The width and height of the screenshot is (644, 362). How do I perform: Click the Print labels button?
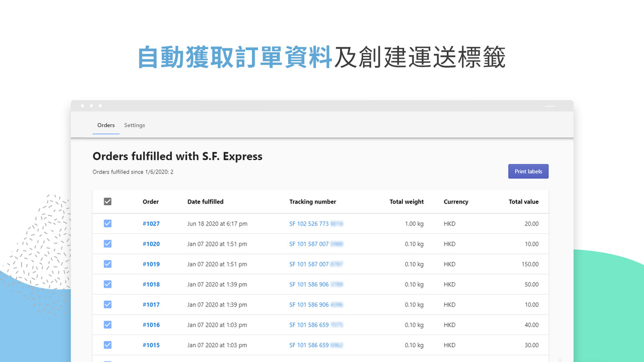click(x=528, y=171)
